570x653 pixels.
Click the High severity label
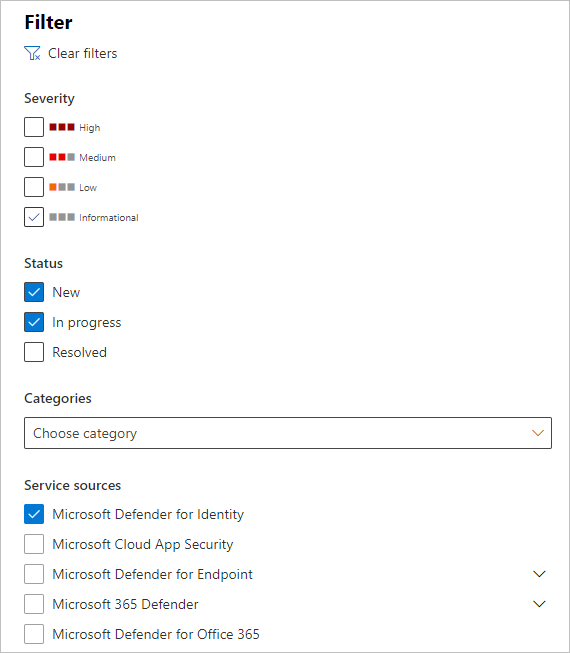point(90,127)
